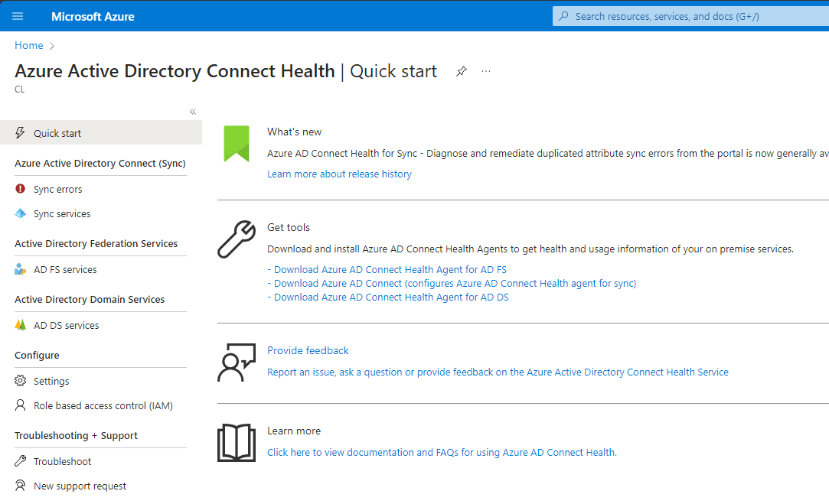Viewport: 829px width, 504px height.
Task: Click the Home breadcrumb chevron separator
Action: 52,46
